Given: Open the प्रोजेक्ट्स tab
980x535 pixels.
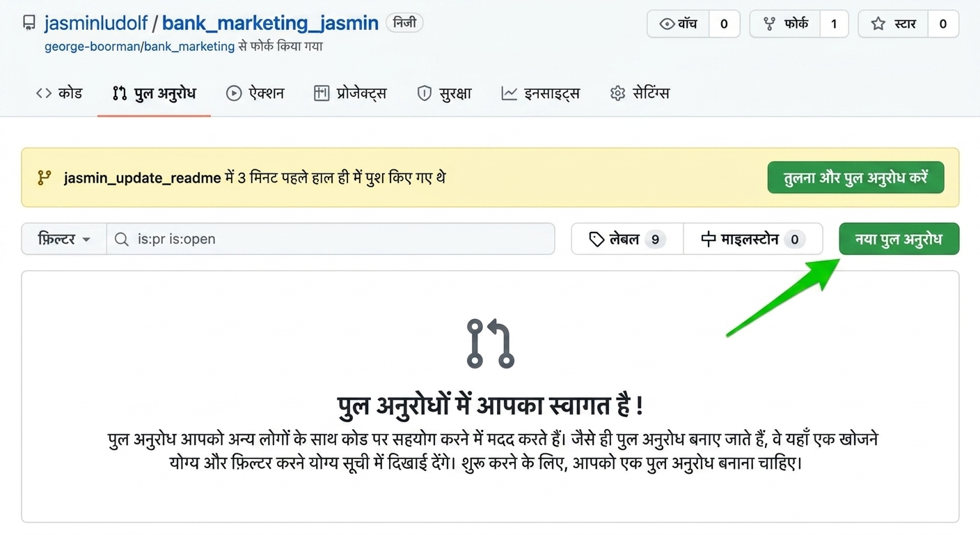Looking at the screenshot, I should click(x=350, y=93).
